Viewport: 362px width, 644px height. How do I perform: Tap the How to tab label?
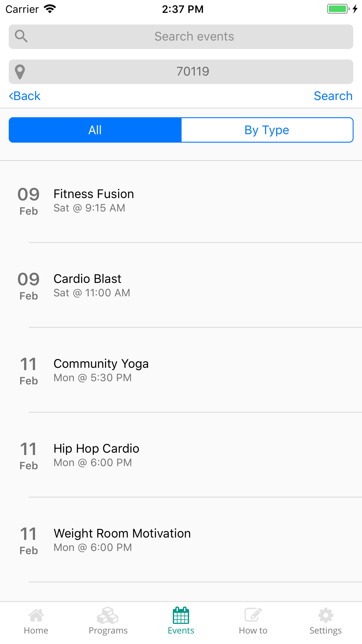(253, 631)
